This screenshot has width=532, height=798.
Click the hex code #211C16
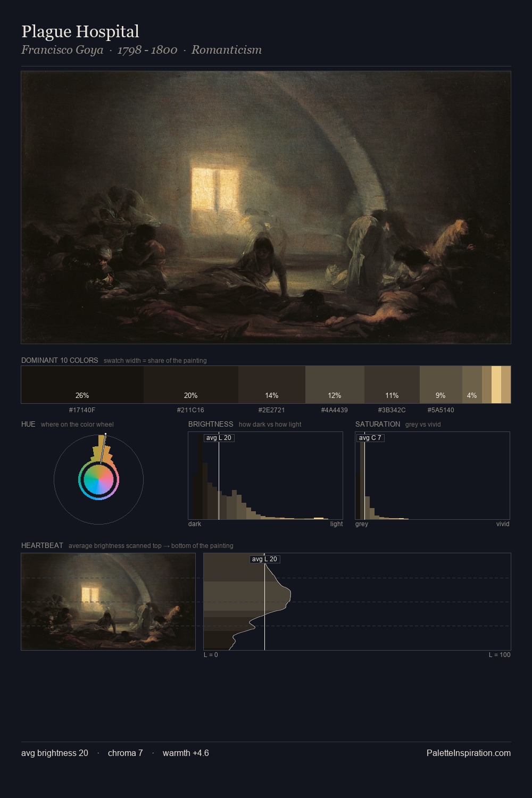tap(190, 410)
